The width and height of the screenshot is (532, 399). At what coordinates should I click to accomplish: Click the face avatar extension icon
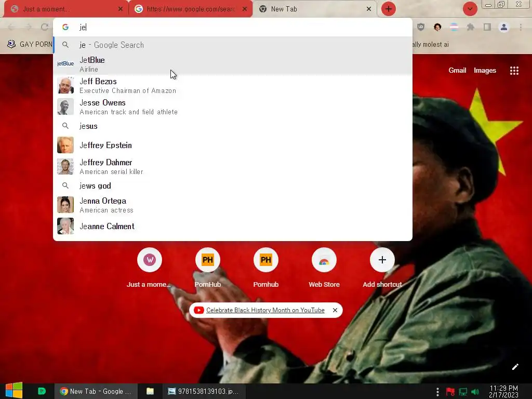click(x=437, y=27)
